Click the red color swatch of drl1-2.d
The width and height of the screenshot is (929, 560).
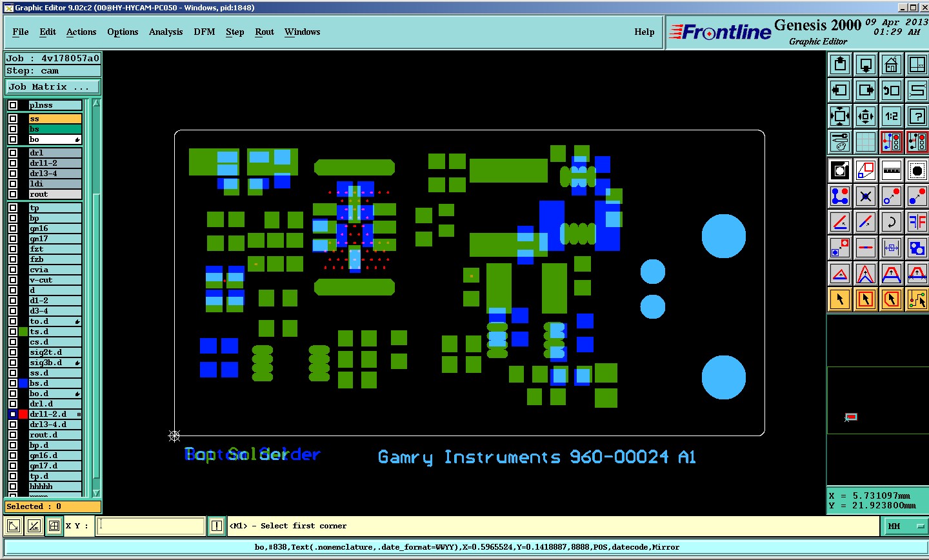23,414
